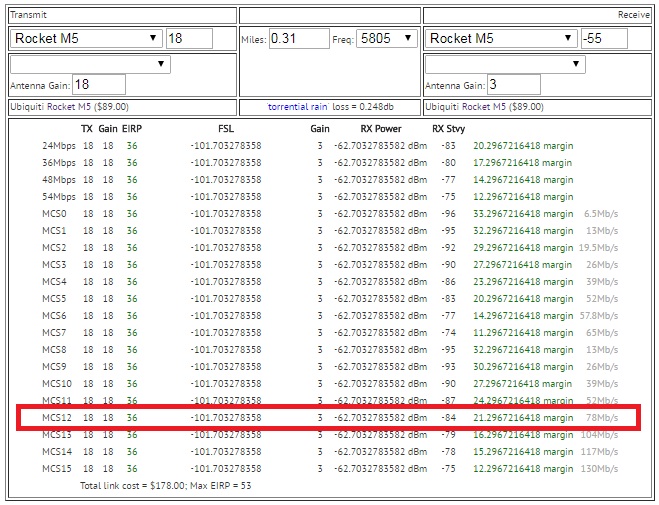The width and height of the screenshot is (659, 505).
Task: Click the Receive header label
Action: [634, 15]
